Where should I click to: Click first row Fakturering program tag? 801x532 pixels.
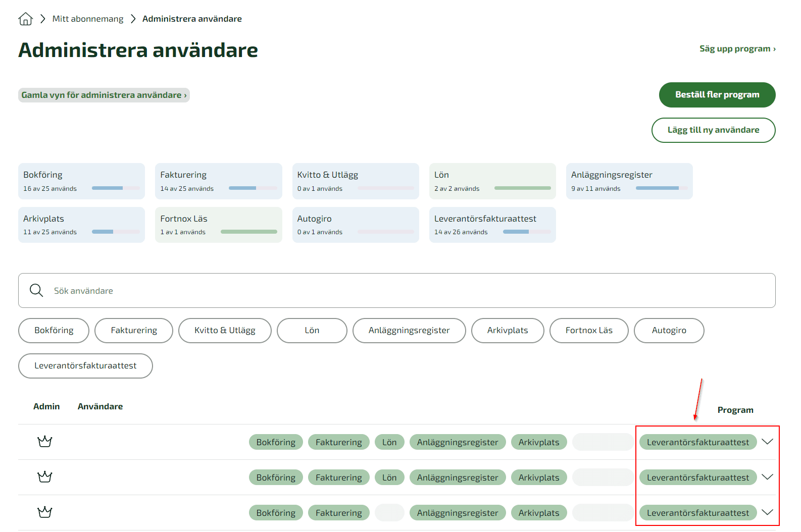click(x=338, y=442)
